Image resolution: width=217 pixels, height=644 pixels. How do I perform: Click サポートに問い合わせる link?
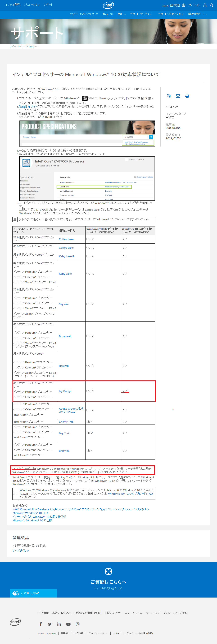click(108, 588)
